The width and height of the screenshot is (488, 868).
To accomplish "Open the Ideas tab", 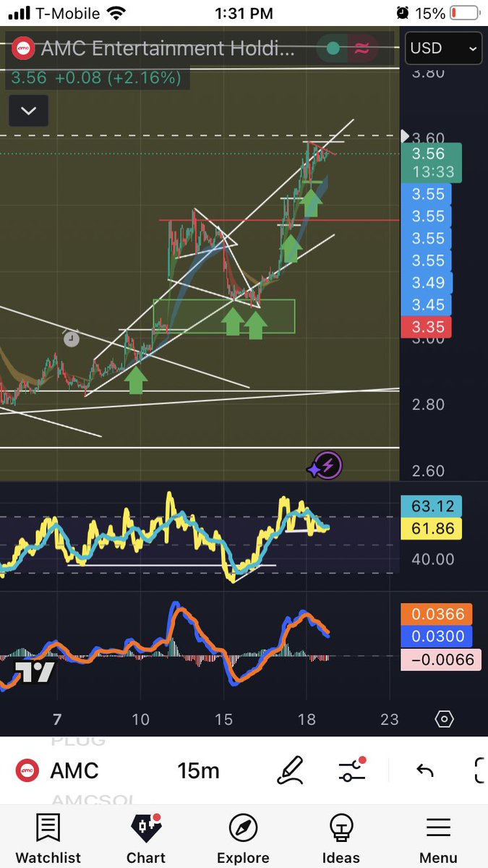I will 341,839.
